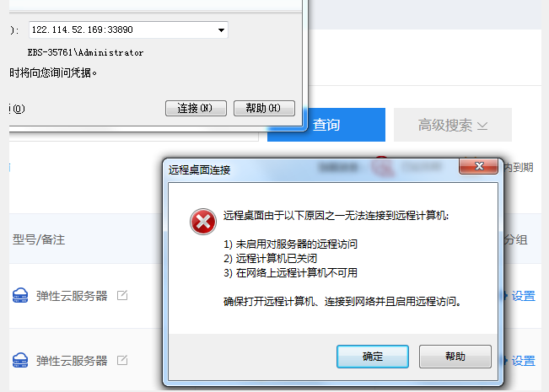Click the 分组 column header
549x392 pixels.
coord(515,239)
